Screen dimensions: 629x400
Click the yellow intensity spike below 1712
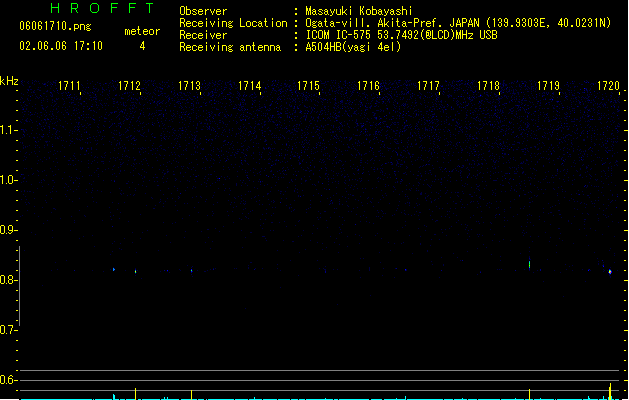[136, 394]
